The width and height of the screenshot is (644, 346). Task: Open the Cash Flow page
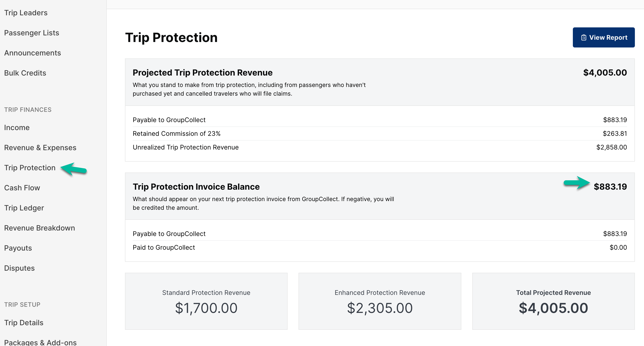point(22,188)
